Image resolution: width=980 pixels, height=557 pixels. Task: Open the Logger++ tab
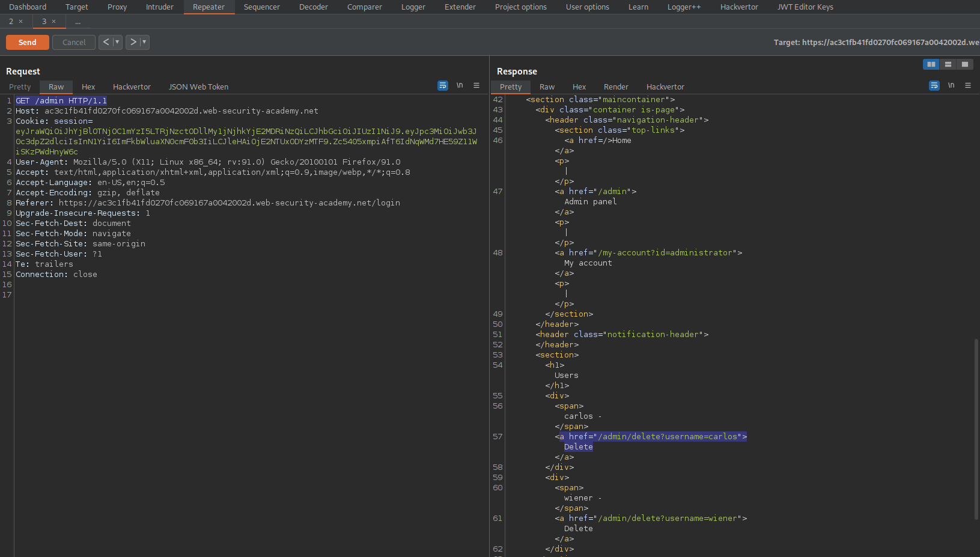coord(684,7)
